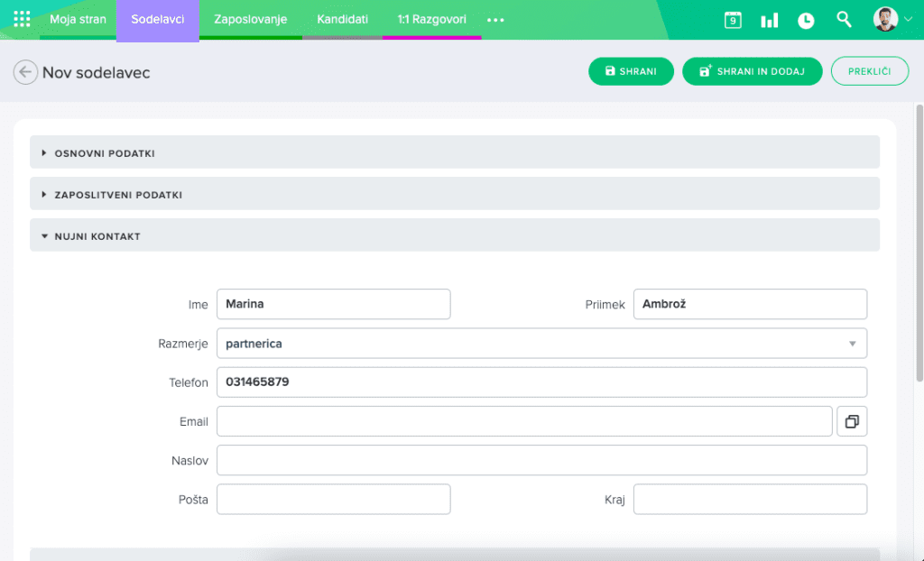The height and width of the screenshot is (561, 924).
Task: Click the Shrani in dodaj button
Action: [752, 71]
